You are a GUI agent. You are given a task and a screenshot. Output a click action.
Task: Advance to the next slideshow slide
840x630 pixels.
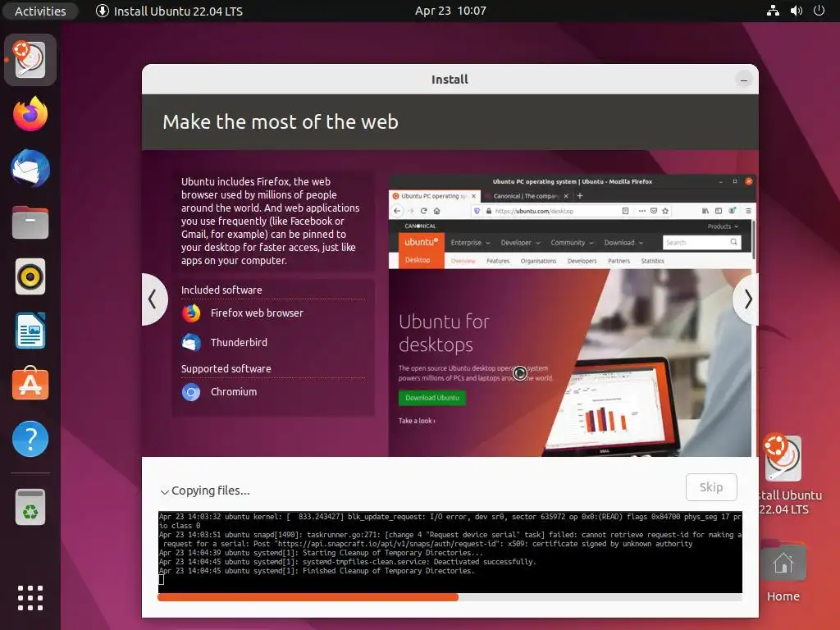[746, 299]
